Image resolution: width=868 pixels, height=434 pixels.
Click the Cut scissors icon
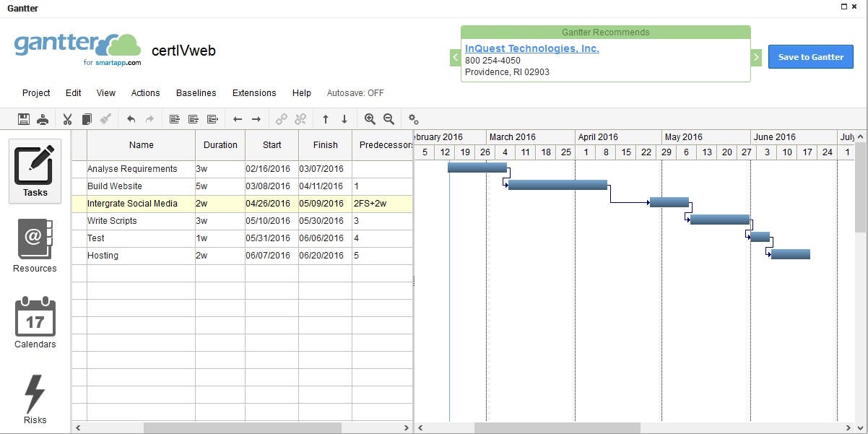pyautogui.click(x=67, y=119)
